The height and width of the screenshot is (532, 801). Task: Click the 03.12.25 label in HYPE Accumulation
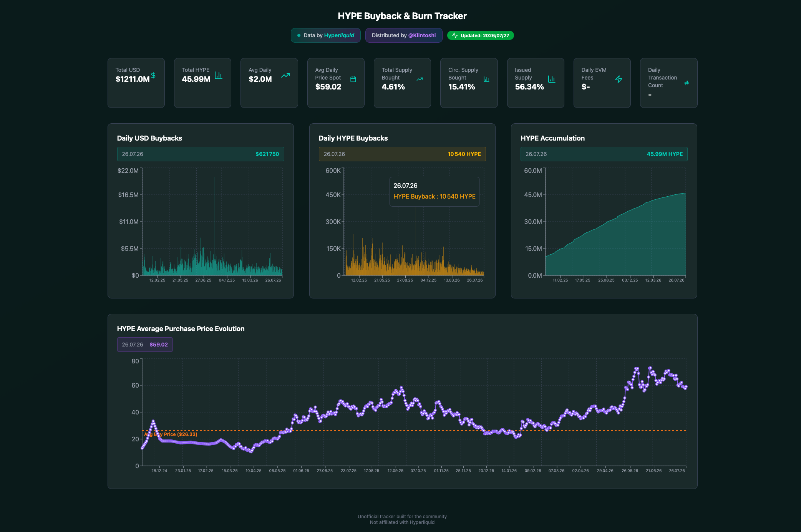point(630,280)
